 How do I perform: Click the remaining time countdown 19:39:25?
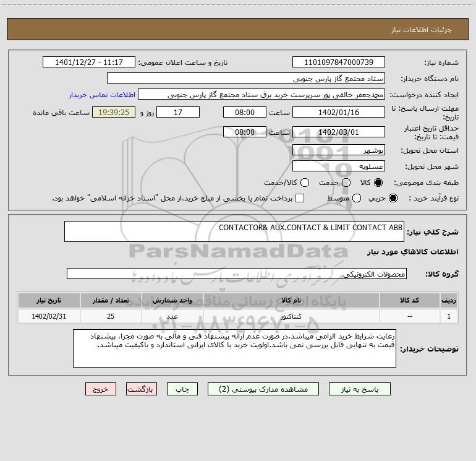114,113
